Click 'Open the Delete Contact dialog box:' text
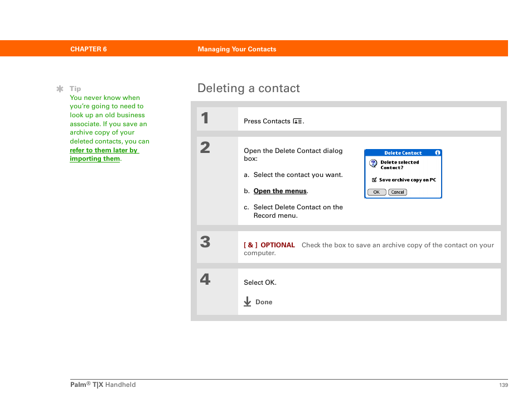Screen dimensions: 532x412 293,155
